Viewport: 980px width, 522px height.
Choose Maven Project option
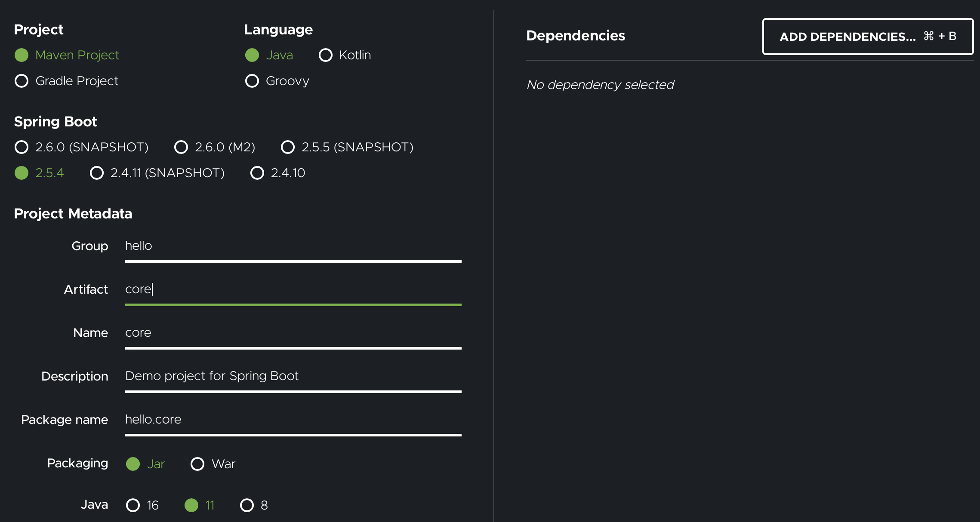click(22, 55)
